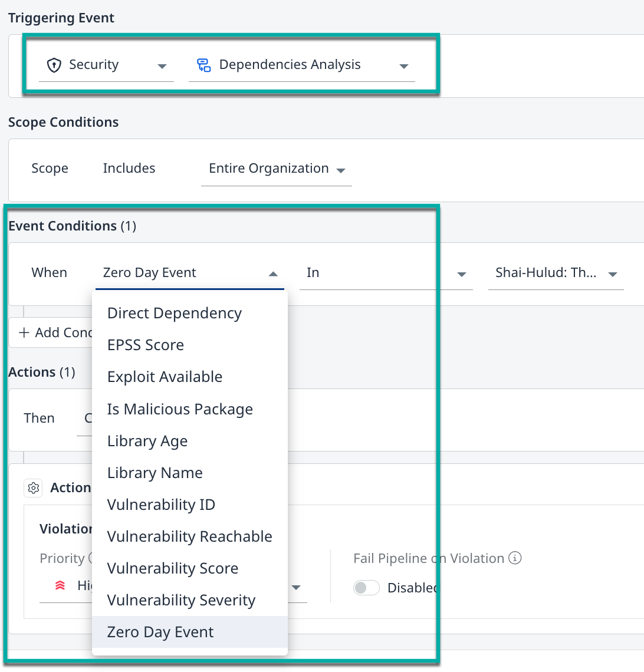Click the plus icon for Add Condition
This screenshot has width=644, height=672.
click(x=24, y=332)
